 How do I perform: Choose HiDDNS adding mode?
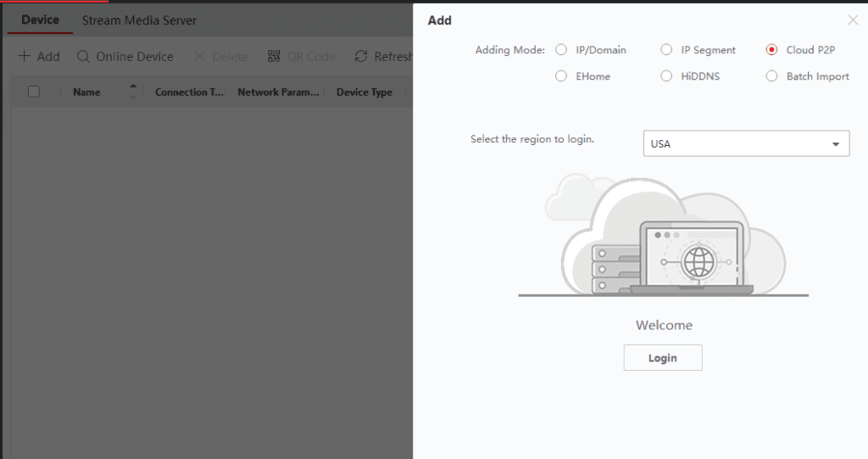tap(666, 76)
